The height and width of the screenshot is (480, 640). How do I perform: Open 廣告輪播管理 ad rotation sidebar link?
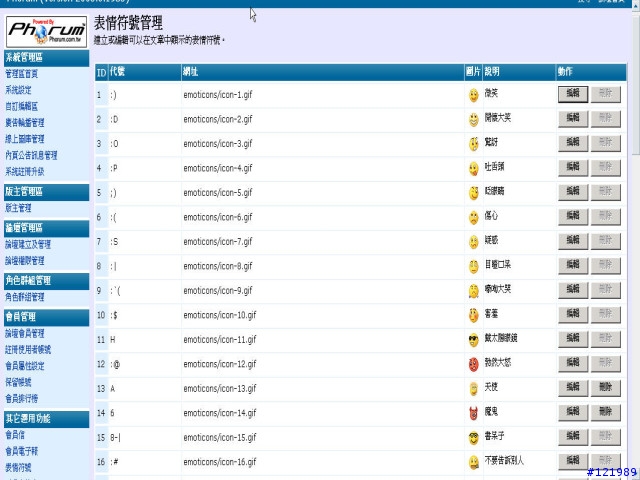click(25, 123)
